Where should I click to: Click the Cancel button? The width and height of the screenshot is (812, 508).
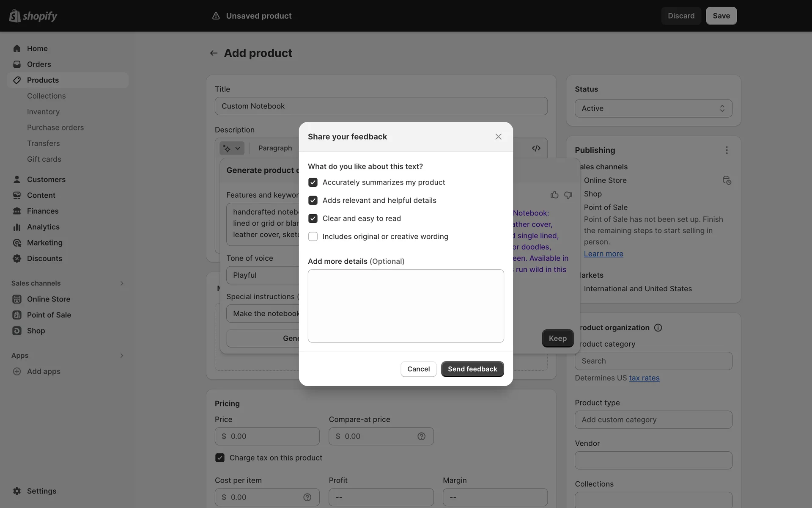pos(418,369)
